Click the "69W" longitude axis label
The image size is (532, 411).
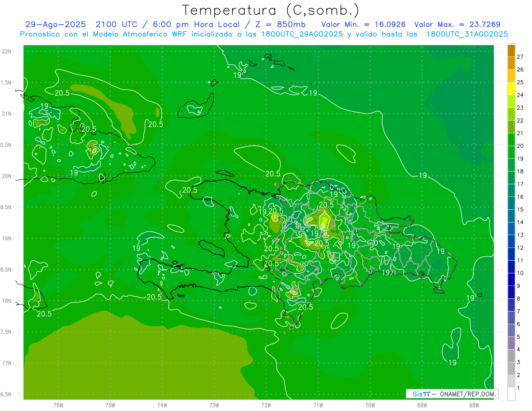point(422,405)
